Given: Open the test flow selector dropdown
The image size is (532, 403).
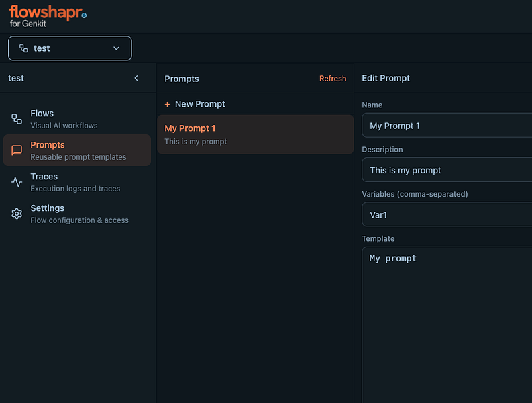Looking at the screenshot, I should [x=70, y=48].
